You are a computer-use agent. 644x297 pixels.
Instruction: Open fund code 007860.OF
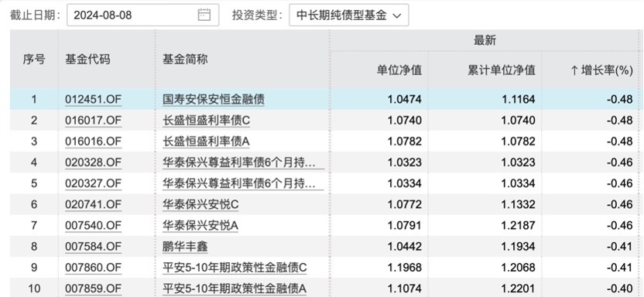tap(93, 268)
